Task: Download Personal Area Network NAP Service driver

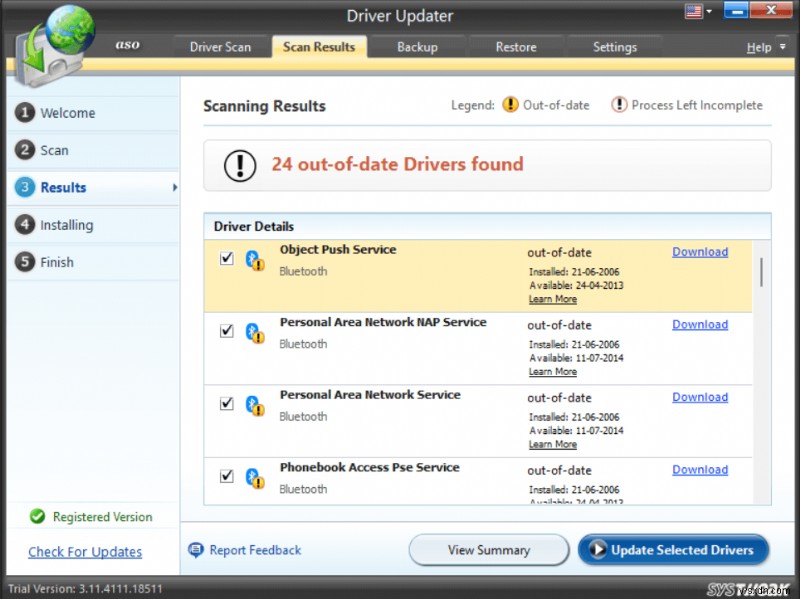Action: coord(700,325)
